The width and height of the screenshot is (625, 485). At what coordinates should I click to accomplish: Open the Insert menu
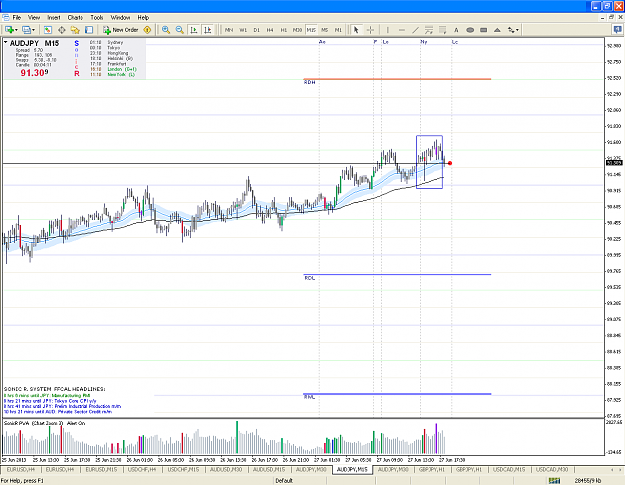54,18
